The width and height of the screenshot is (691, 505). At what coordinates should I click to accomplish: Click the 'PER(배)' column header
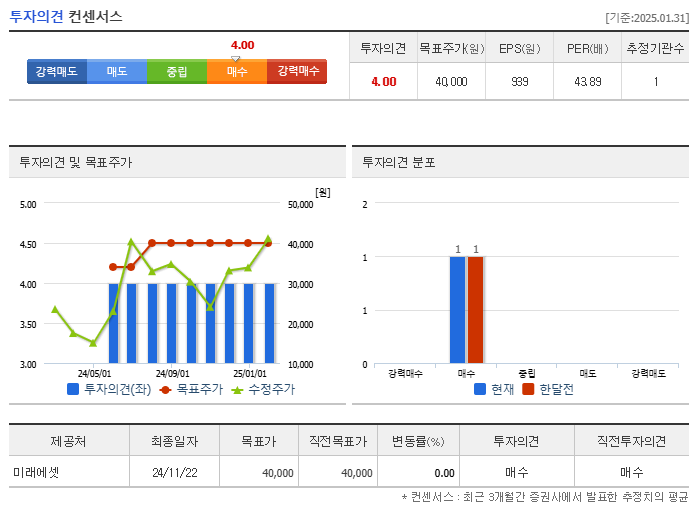coord(588,48)
